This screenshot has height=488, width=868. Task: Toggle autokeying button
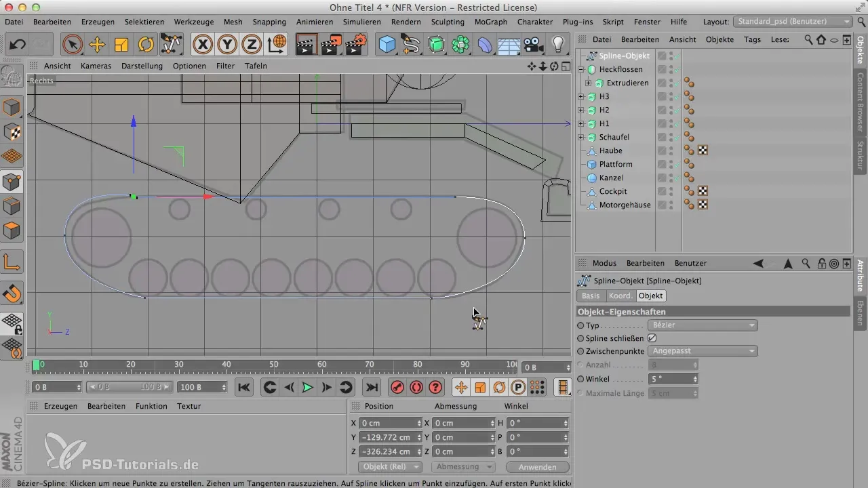416,387
